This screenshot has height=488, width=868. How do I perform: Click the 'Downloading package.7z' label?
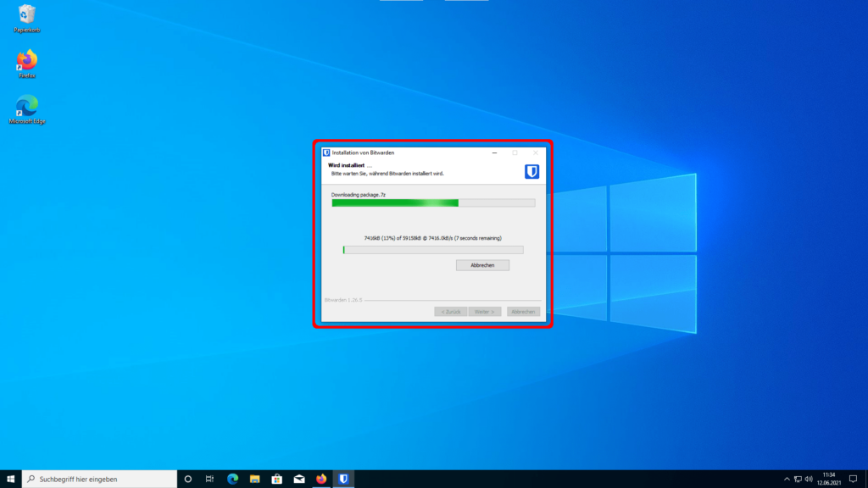tap(359, 195)
